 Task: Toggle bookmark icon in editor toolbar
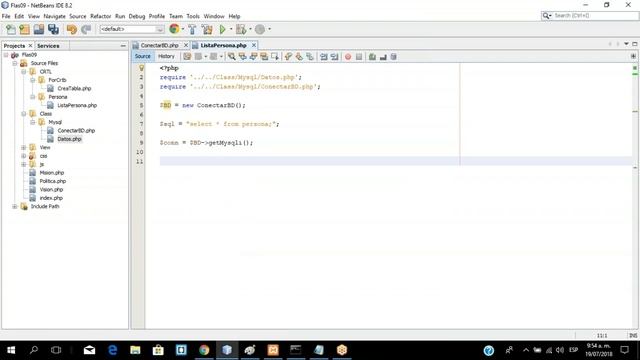pyautogui.click(x=310, y=57)
